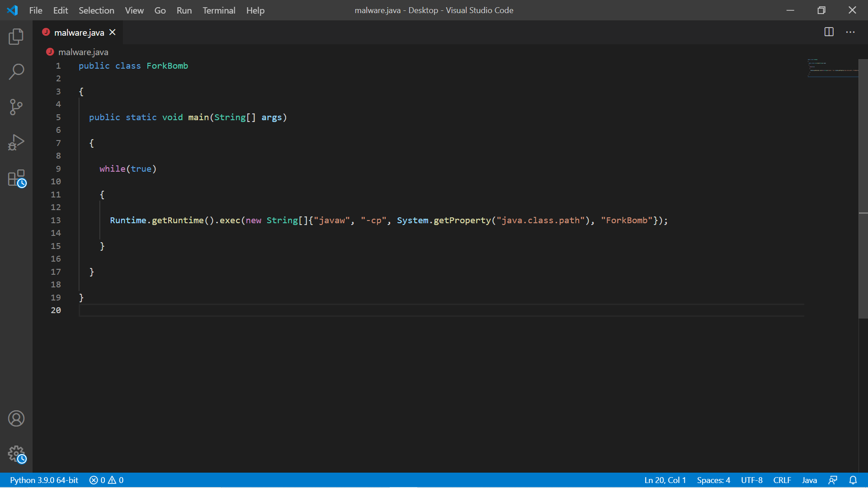Click Python 3.9.0 64-bit interpreter selector
This screenshot has width=868, height=488.
43,480
